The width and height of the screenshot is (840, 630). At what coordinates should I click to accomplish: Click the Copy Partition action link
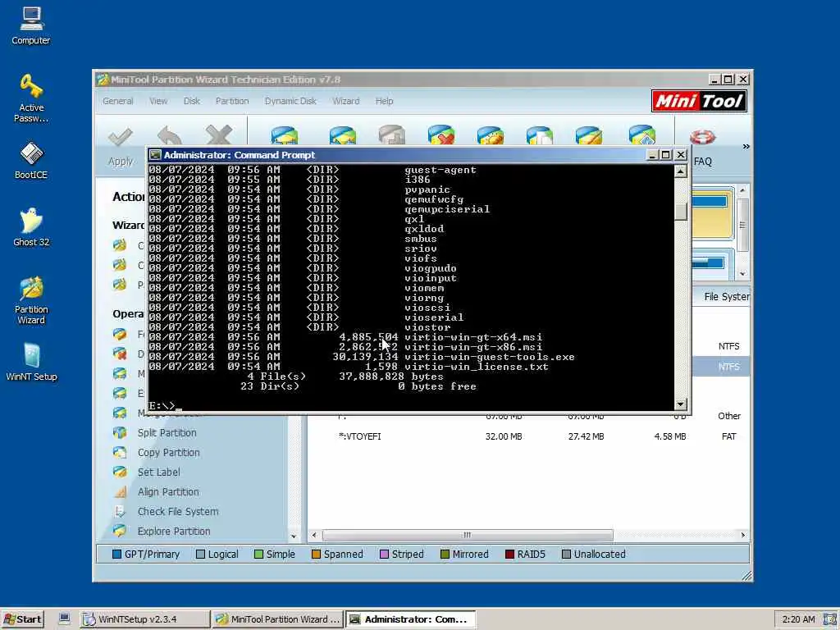(x=168, y=453)
